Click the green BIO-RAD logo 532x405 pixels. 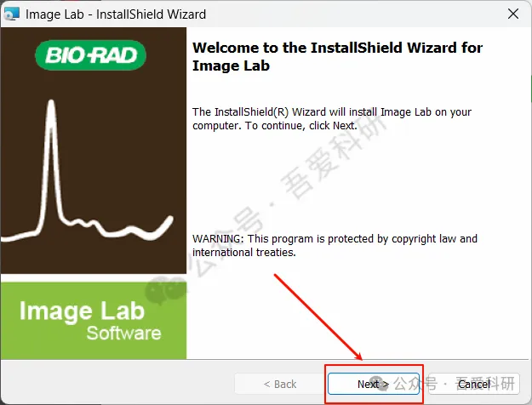point(90,55)
